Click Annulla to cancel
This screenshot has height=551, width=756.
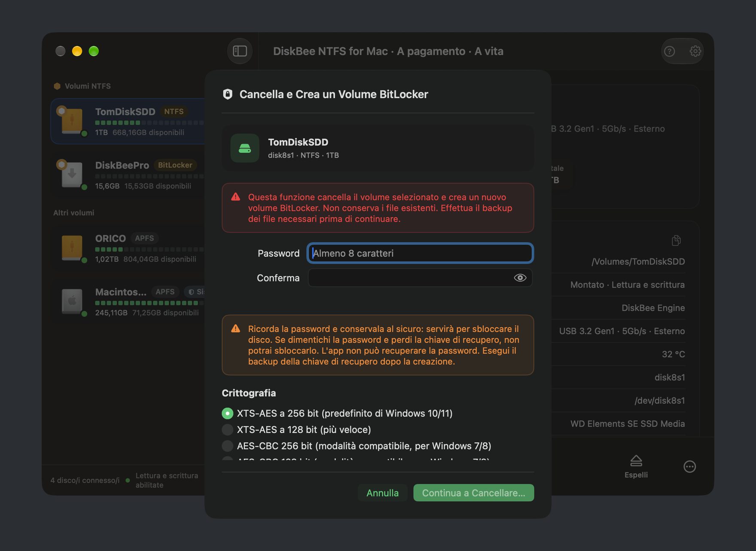pyautogui.click(x=382, y=493)
